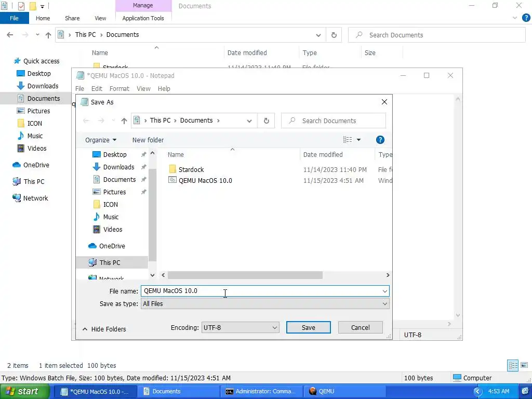Click Cancel in the Save As dialog
The height and width of the screenshot is (399, 532).
[361, 327]
